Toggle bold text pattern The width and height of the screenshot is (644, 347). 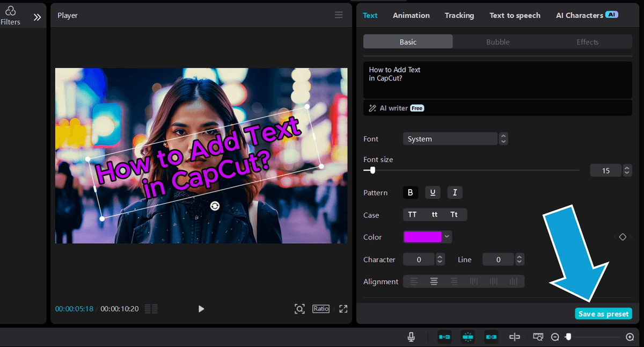pyautogui.click(x=411, y=192)
